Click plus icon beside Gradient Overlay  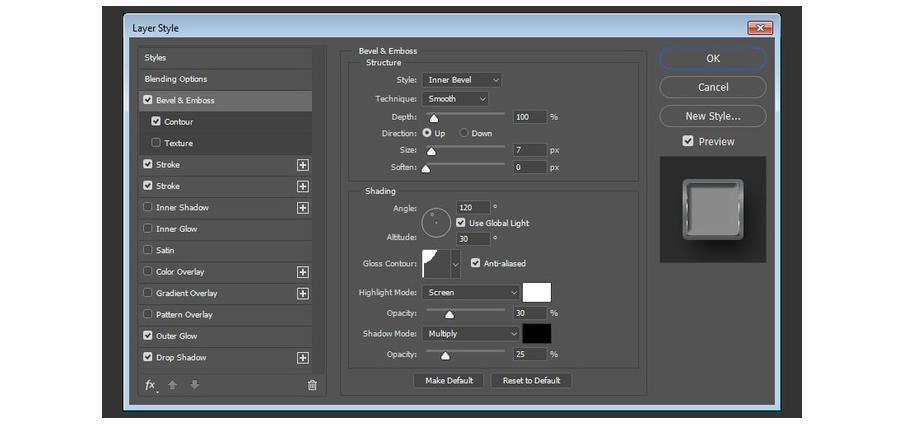point(303,293)
